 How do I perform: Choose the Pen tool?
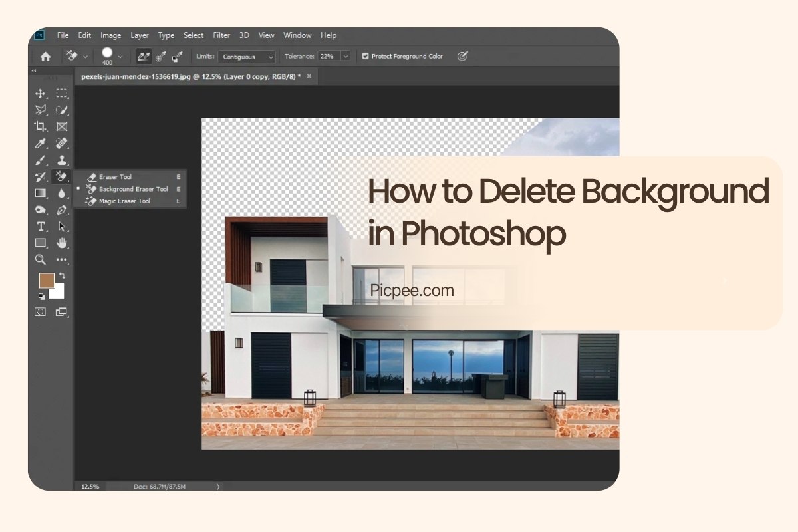pos(62,209)
